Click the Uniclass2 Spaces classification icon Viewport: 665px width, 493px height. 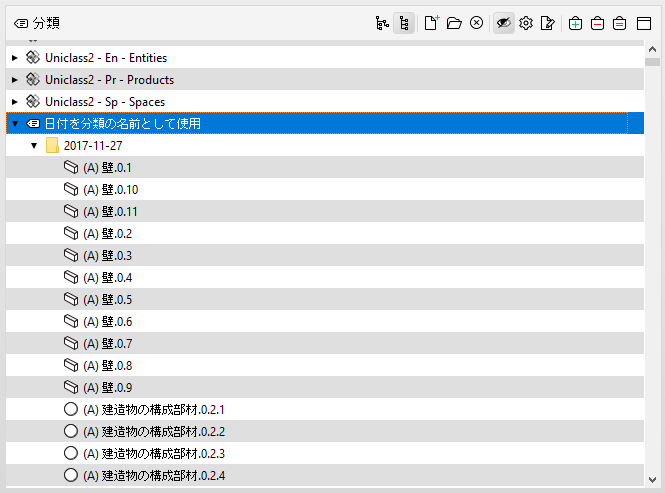pyautogui.click(x=33, y=101)
